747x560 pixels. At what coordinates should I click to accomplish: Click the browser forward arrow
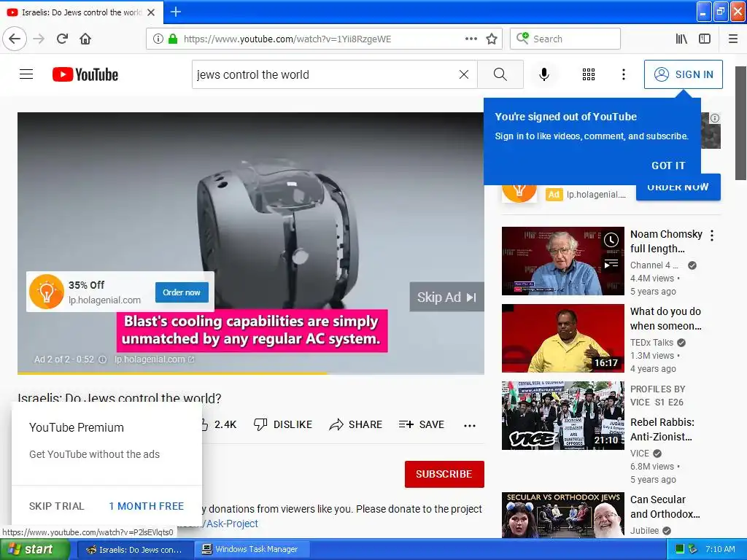39,39
